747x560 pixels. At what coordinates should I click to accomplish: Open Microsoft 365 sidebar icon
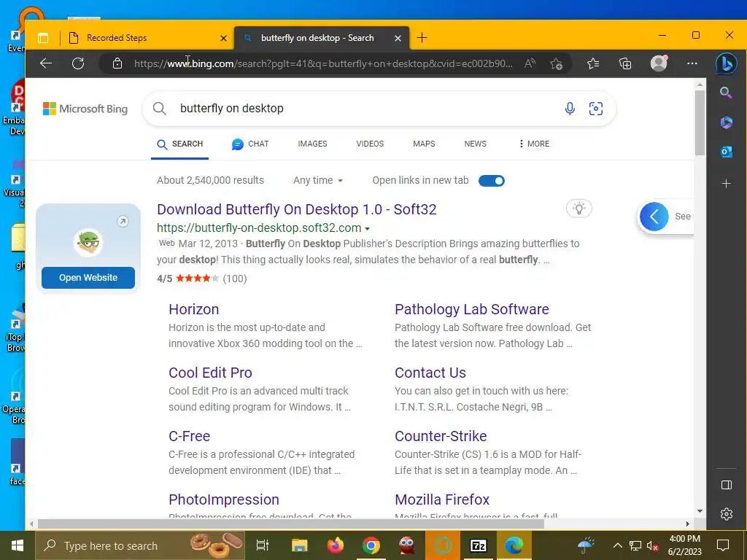click(x=726, y=122)
